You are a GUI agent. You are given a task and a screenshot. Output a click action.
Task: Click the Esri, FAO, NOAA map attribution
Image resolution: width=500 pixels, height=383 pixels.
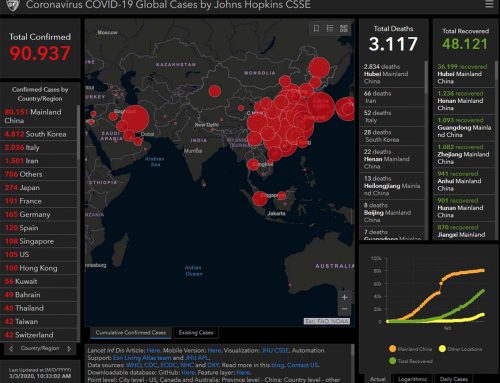[x=327, y=321]
